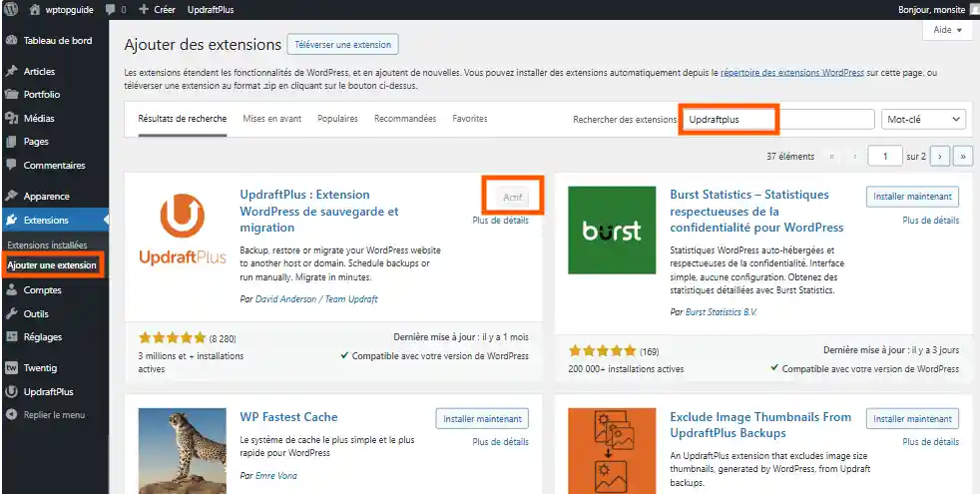980x494 pixels.
Task: Click the plus Créer icon
Action: [x=144, y=9]
